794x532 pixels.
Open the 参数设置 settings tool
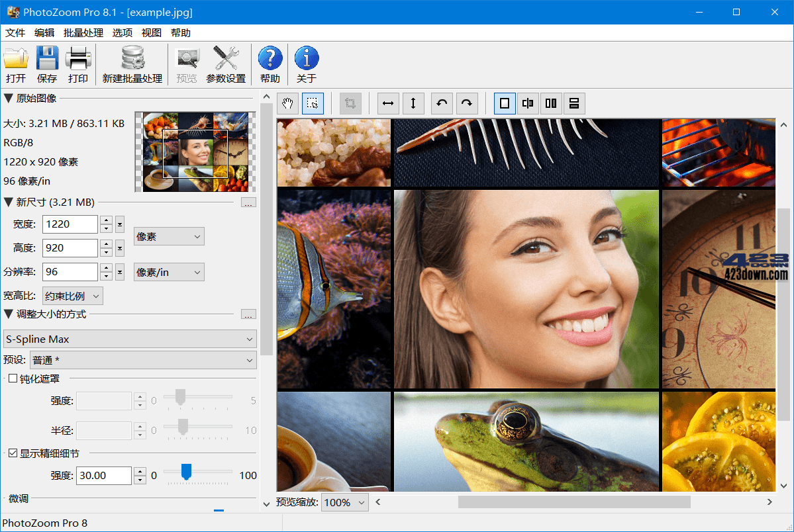[x=225, y=64]
